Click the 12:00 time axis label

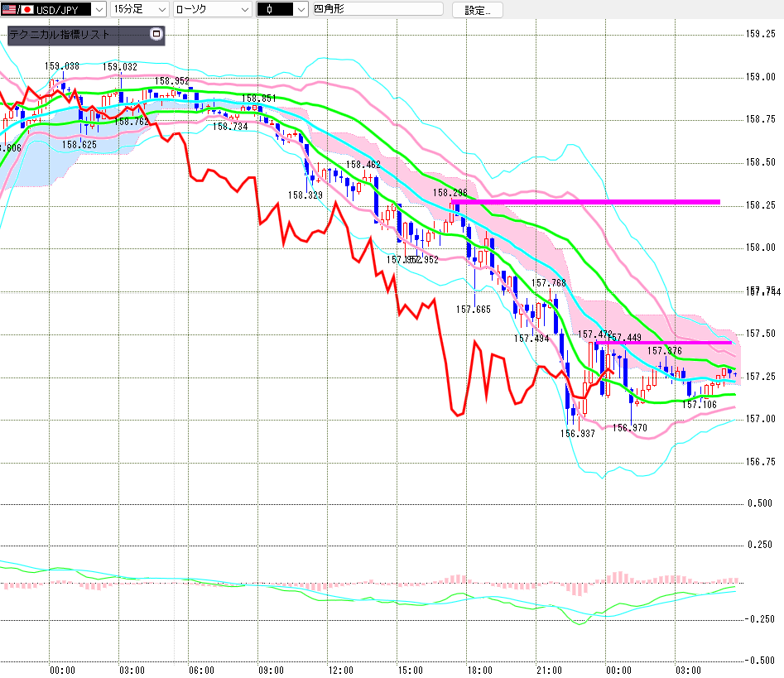[340, 671]
